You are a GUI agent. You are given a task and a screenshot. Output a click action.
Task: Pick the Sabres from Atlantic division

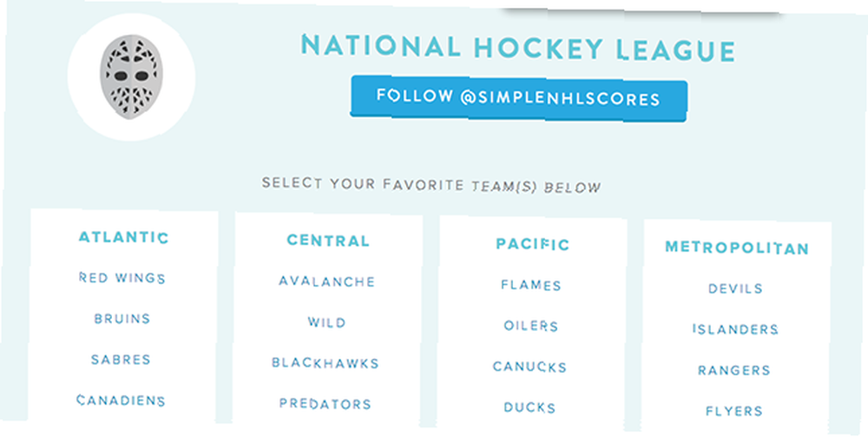[122, 360]
